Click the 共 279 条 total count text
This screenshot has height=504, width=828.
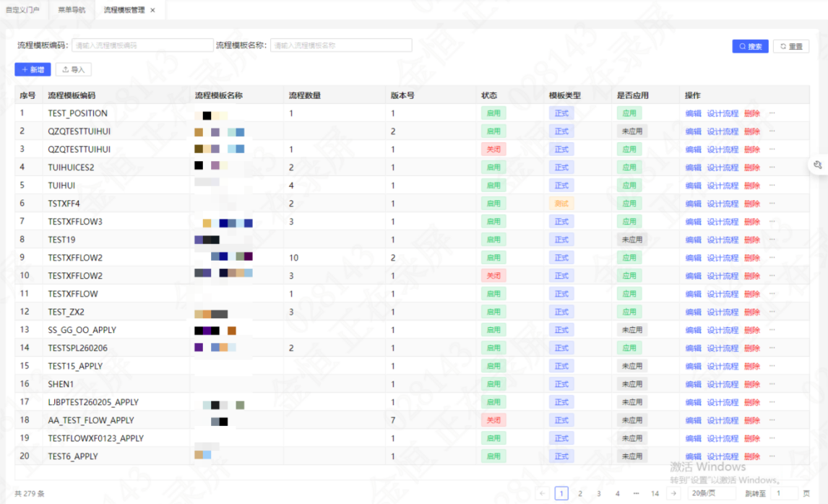coord(30,493)
